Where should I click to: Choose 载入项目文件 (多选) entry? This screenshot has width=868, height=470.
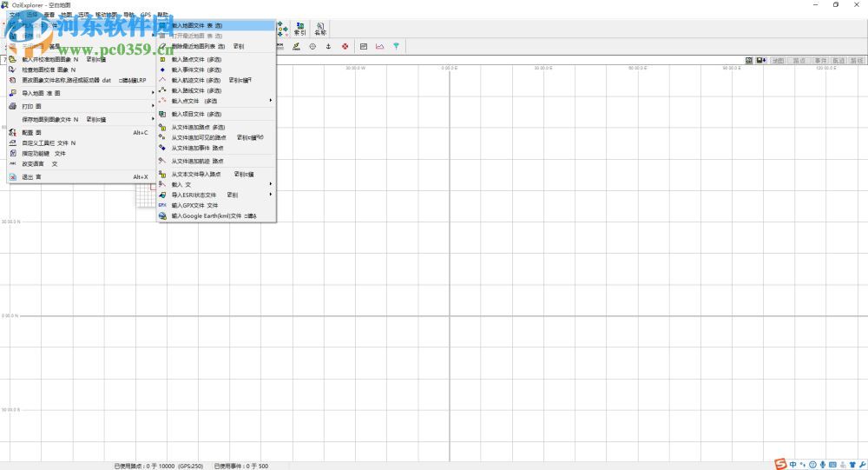point(216,114)
